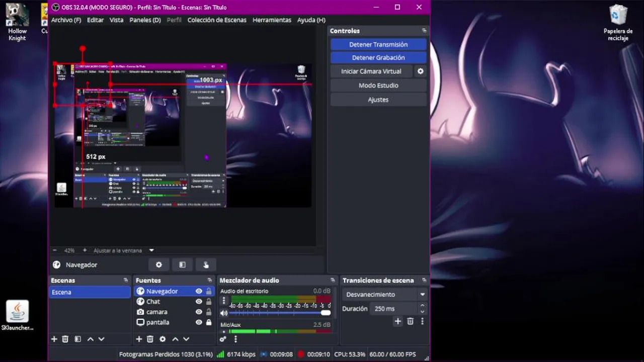Mute Audio del escritorio speaker icon
The height and width of the screenshot is (362, 644).
pos(224,313)
